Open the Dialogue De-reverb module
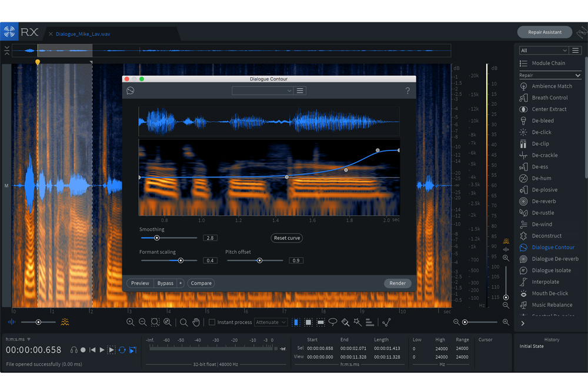Image resolution: width=588 pixels, height=392 pixels. tap(549, 259)
